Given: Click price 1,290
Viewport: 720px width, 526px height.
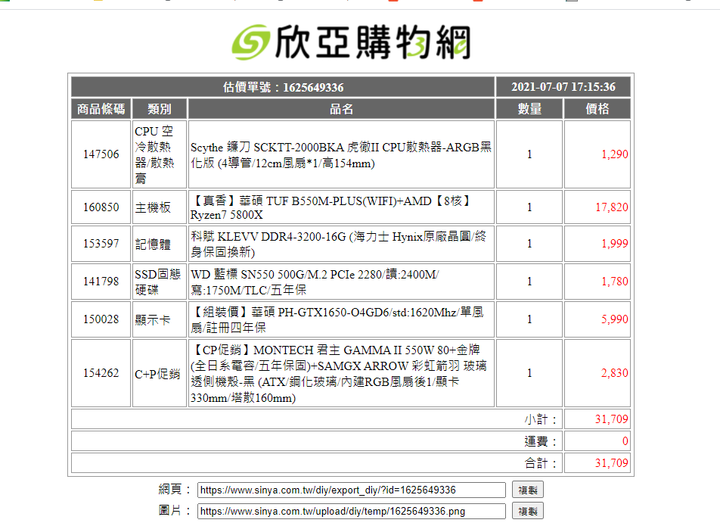Looking at the screenshot, I should click(614, 154).
